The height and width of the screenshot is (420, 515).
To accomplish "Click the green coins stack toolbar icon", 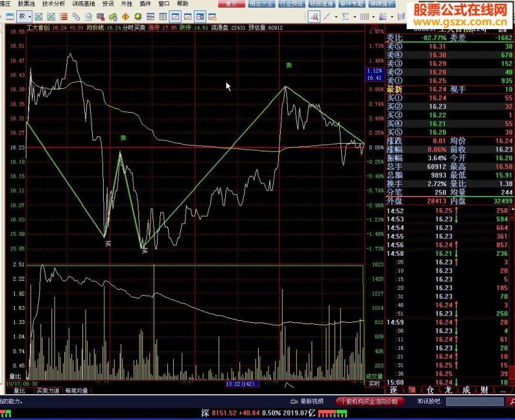I will point(113,17).
